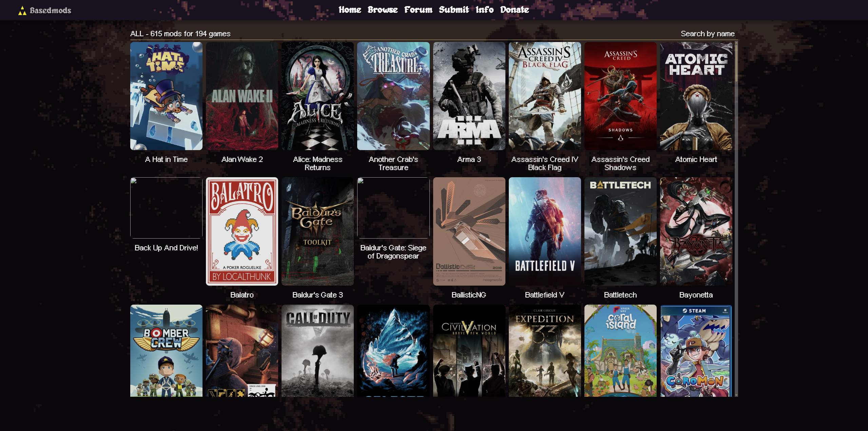Select the Balatro card cover
Screen dimensions: 868x431
coord(242,231)
